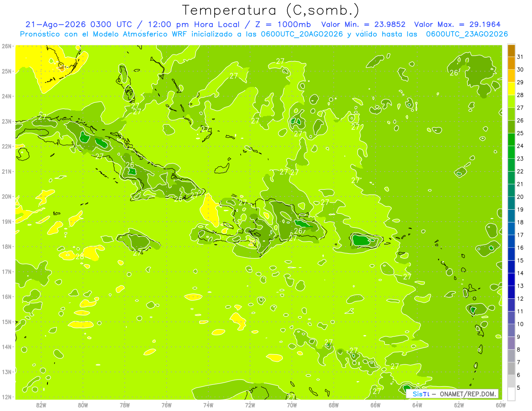
Task: Click the 74W longitude label
Action: click(x=208, y=405)
